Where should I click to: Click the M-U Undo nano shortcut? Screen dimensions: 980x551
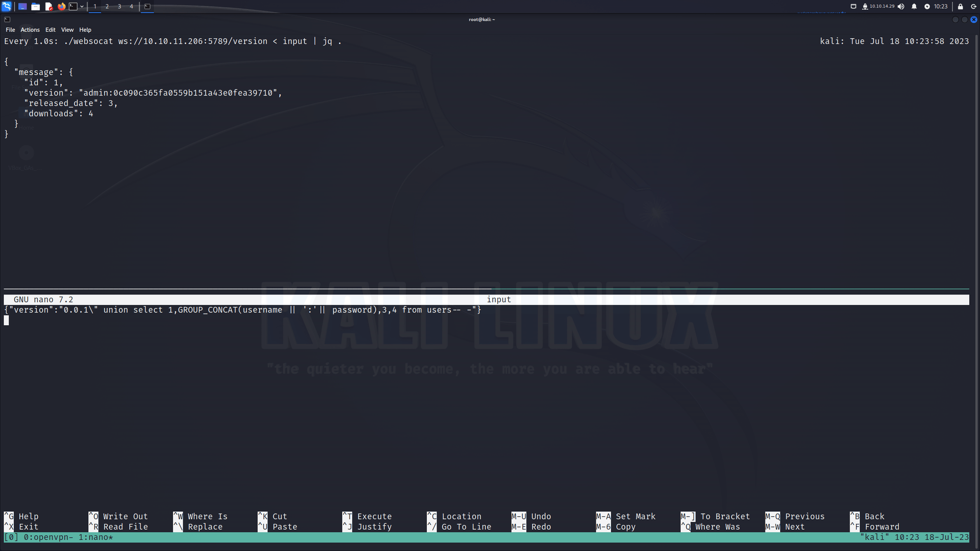pyautogui.click(x=531, y=517)
